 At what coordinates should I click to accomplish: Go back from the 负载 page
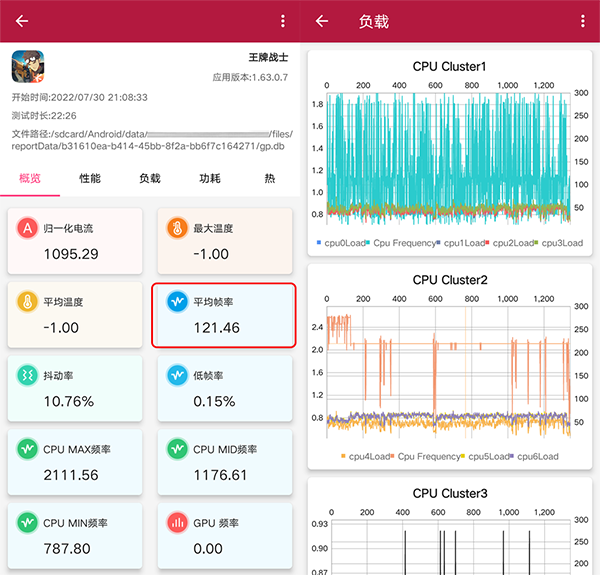click(322, 21)
